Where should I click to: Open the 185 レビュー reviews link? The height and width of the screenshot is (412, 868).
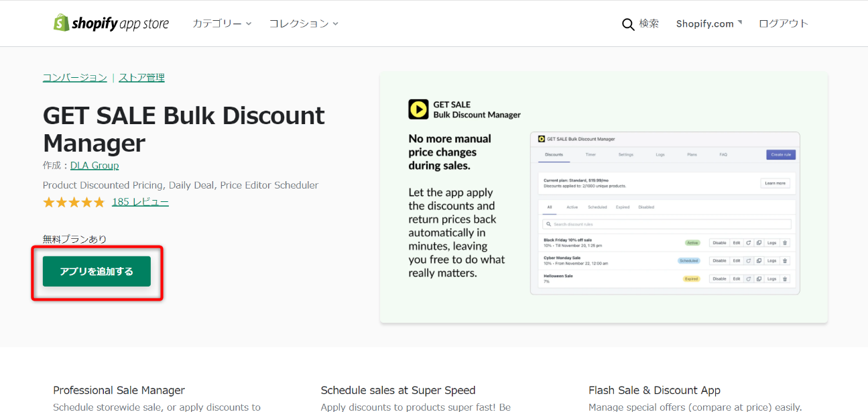click(140, 202)
